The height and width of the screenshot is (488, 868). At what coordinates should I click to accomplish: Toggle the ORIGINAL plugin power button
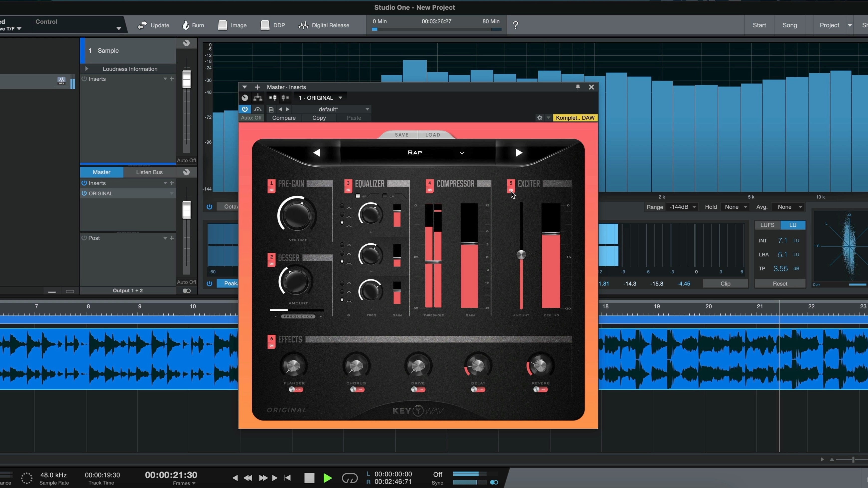coord(84,193)
